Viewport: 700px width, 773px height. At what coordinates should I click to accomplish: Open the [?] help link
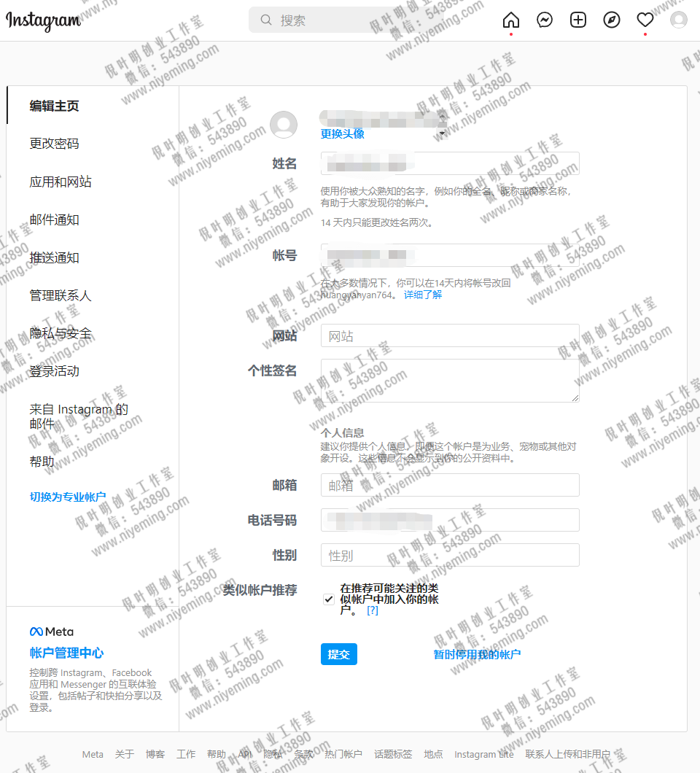pyautogui.click(x=372, y=610)
